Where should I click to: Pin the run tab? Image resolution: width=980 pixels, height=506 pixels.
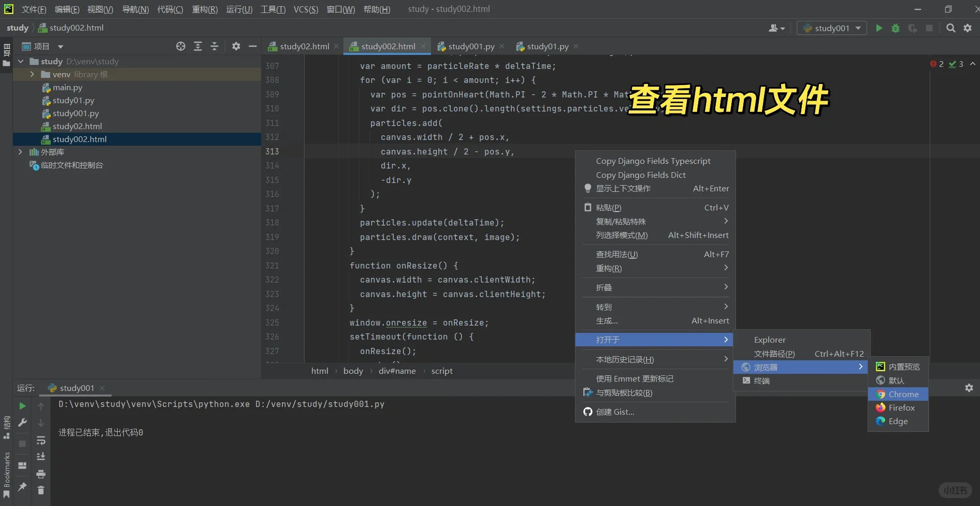[x=22, y=487]
